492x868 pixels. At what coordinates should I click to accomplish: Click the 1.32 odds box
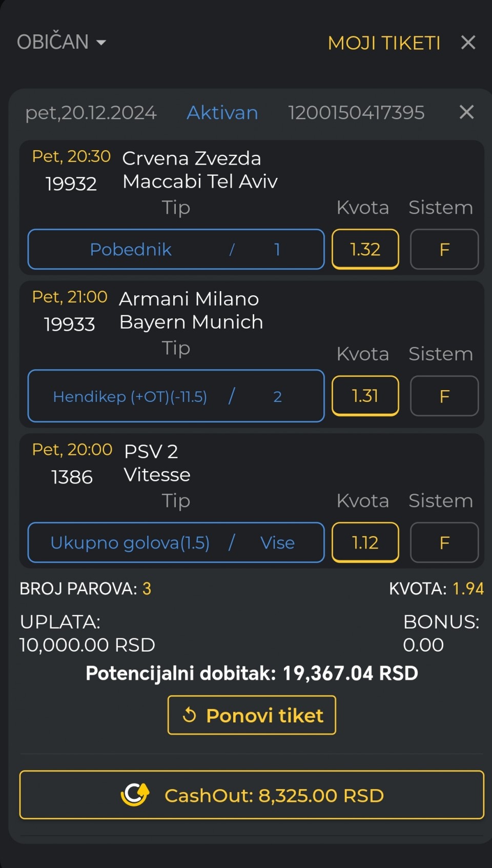click(x=365, y=249)
